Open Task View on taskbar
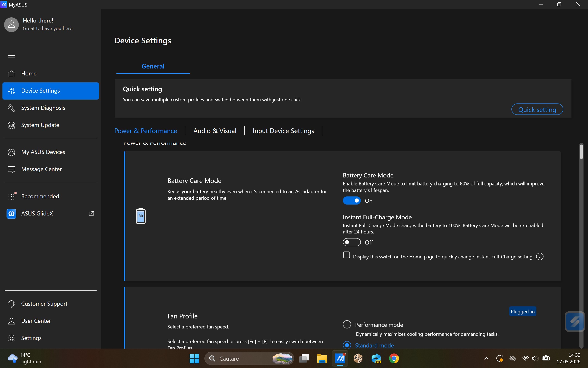The width and height of the screenshot is (588, 368). tap(304, 359)
